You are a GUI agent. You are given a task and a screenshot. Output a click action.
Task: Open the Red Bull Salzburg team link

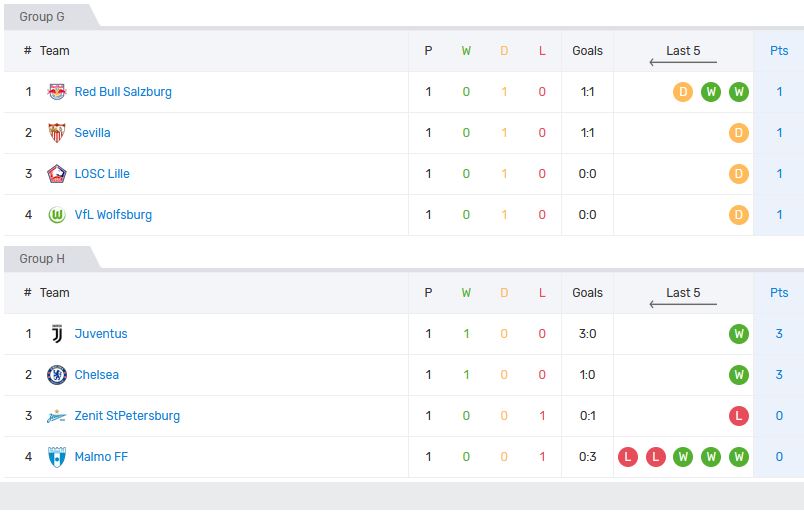pyautogui.click(x=123, y=92)
